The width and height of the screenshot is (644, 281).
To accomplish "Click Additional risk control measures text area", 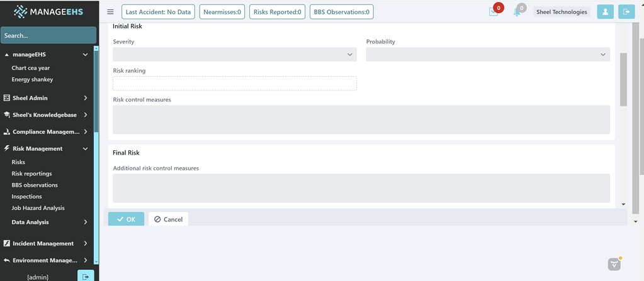I will click(361, 188).
